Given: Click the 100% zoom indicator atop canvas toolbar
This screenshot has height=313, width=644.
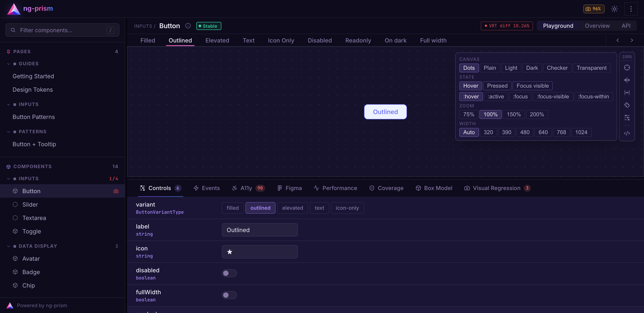Looking at the screenshot, I should pos(627,57).
